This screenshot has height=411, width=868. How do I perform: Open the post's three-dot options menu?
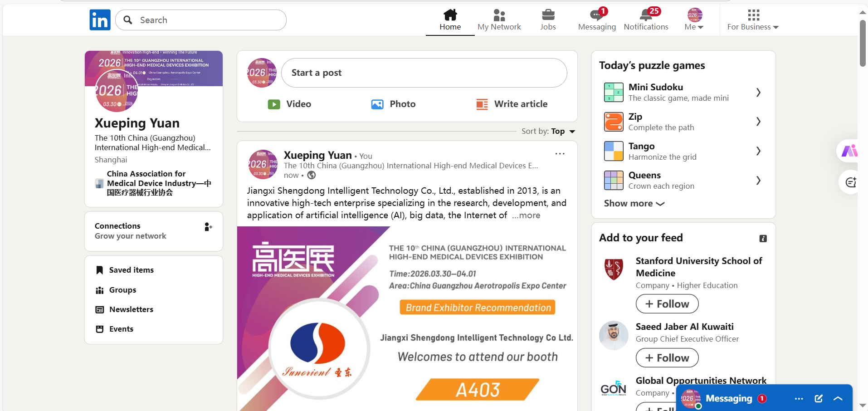pyautogui.click(x=560, y=154)
